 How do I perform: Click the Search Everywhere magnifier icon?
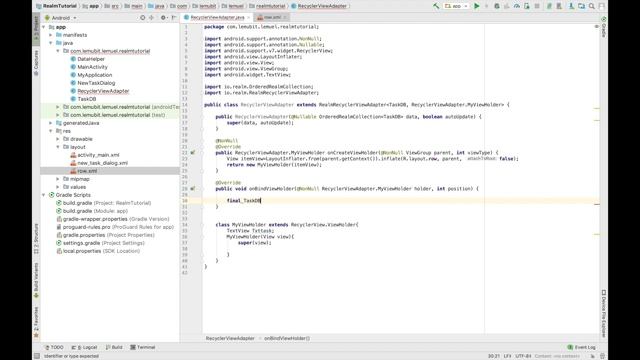[592, 6]
